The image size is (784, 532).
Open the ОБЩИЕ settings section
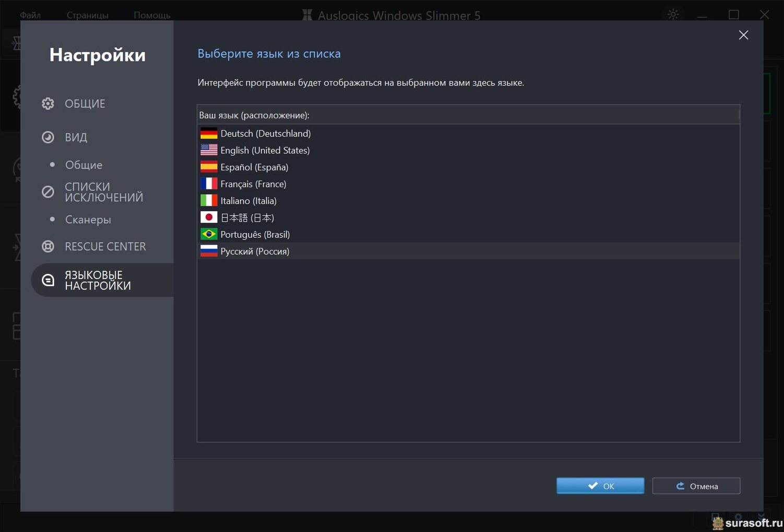coord(85,104)
